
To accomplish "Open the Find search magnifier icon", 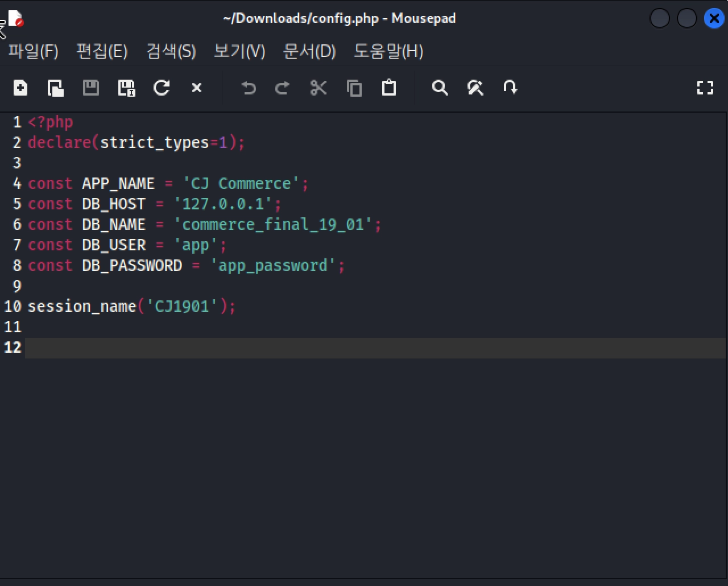I will (440, 88).
